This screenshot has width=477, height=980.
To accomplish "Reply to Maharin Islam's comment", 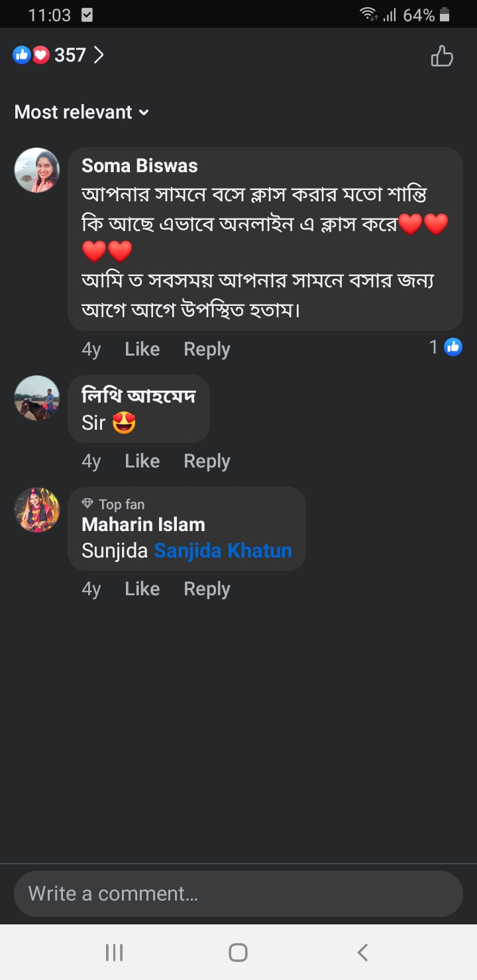I will pos(207,589).
